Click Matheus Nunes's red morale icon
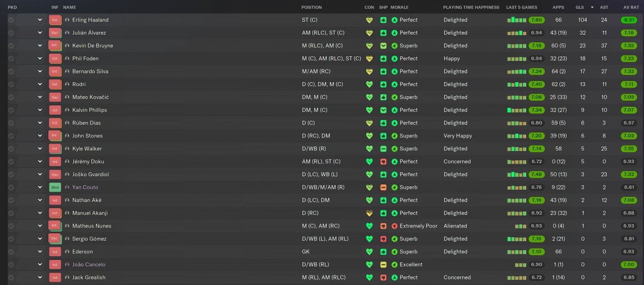Viewport: 644px width, 285px height. click(394, 226)
